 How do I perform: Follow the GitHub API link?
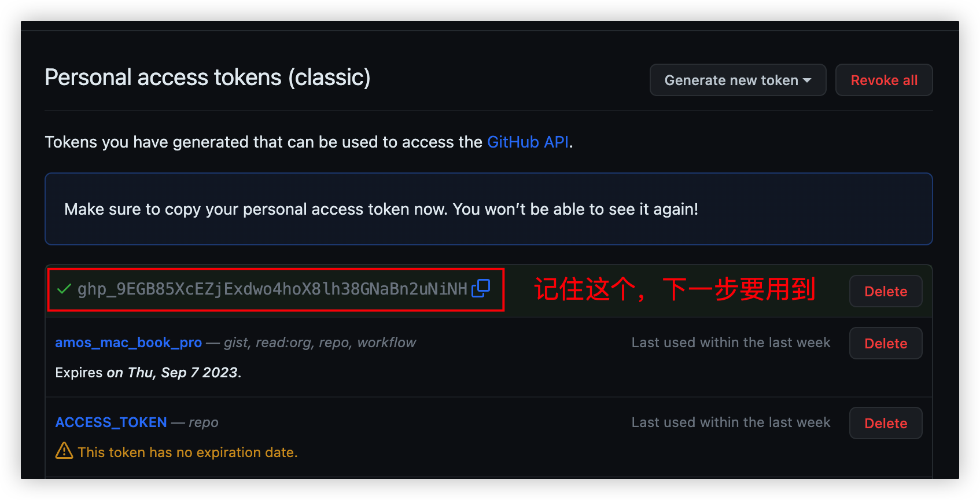[528, 142]
